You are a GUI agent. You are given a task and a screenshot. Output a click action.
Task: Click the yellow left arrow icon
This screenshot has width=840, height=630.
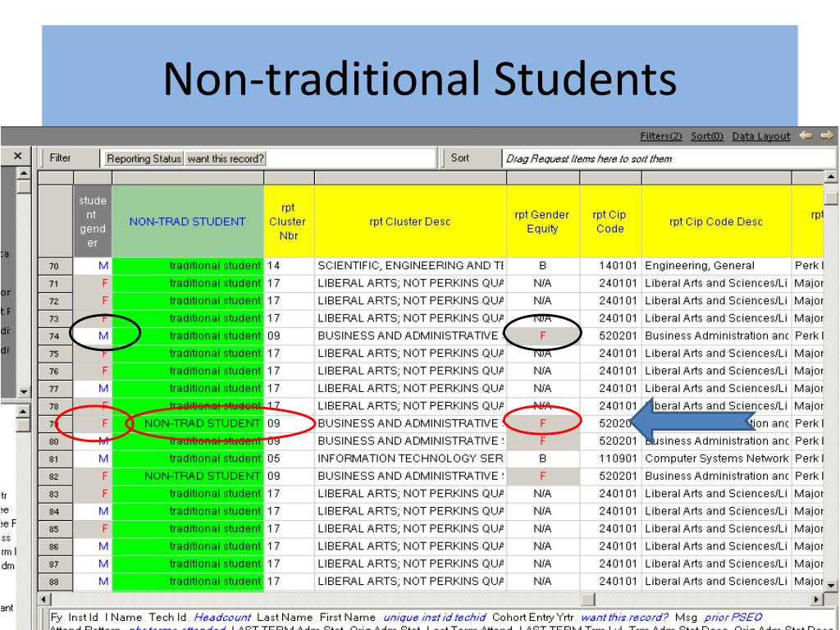[806, 135]
